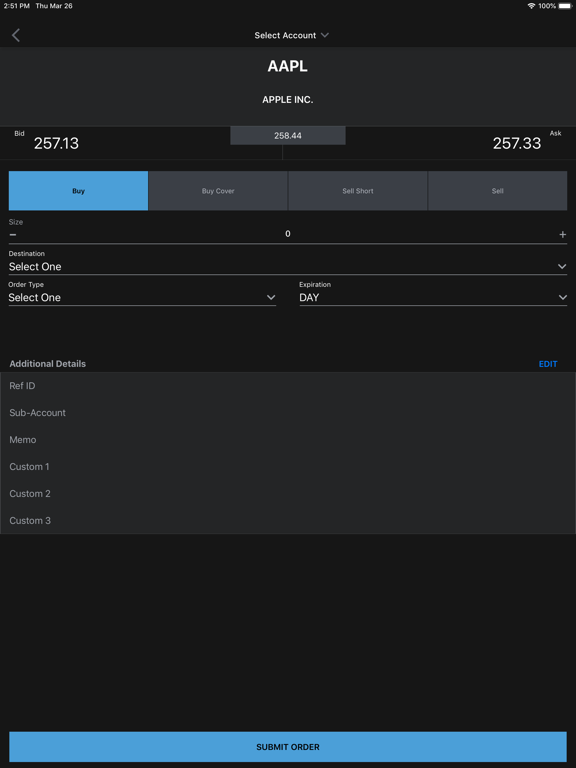Viewport: 576px width, 768px height.
Task: Tap the Wi-Fi status icon
Action: pyautogui.click(x=531, y=6)
